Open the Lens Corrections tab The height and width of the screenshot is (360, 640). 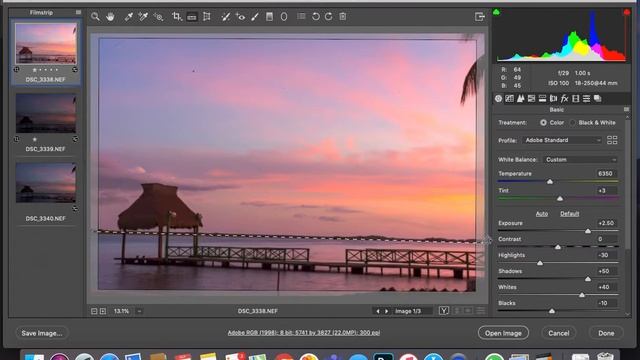[553, 98]
